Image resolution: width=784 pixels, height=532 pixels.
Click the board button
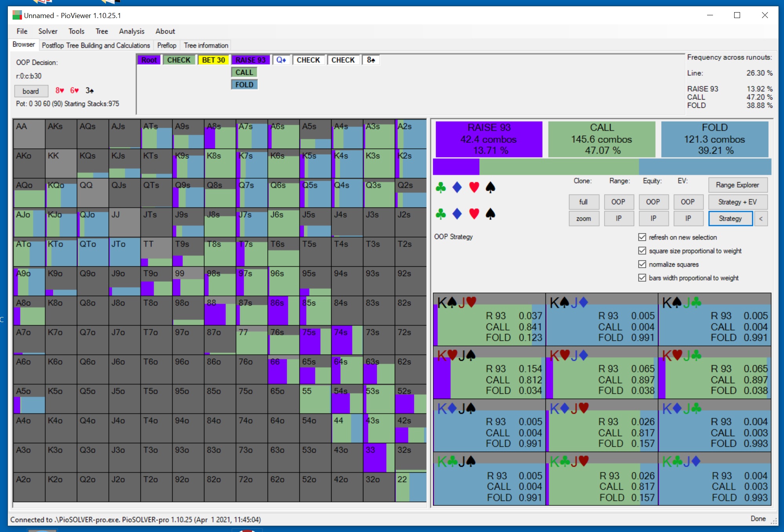tap(31, 91)
